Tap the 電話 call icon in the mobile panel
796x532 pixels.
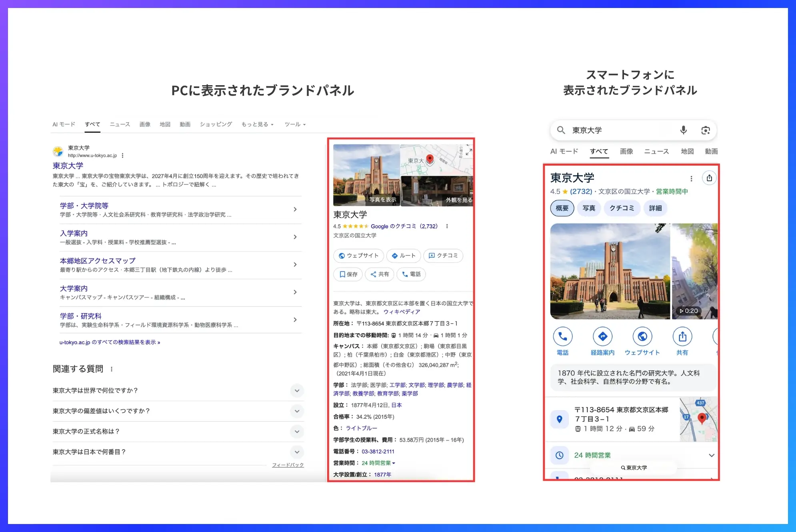(563, 337)
